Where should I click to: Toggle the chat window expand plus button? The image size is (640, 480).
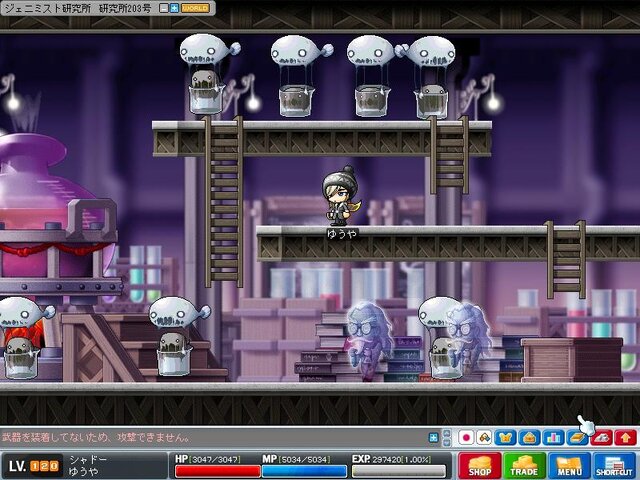[433, 438]
